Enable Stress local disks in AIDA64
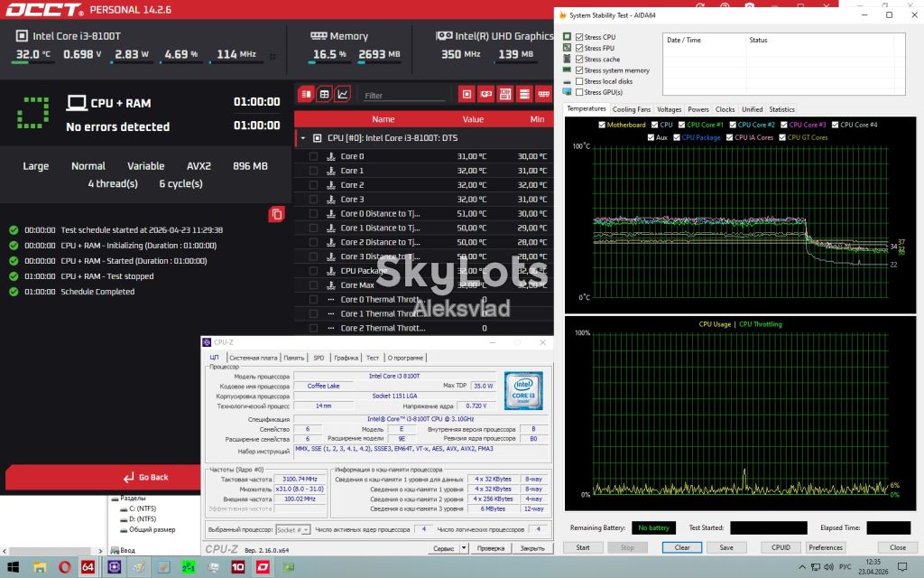This screenshot has height=578, width=924. 579,81
